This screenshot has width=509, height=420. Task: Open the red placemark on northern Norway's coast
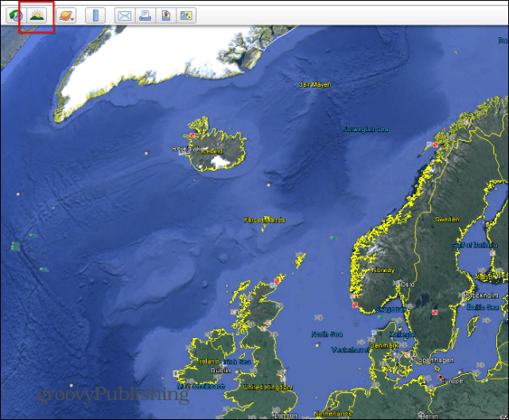pos(436,145)
